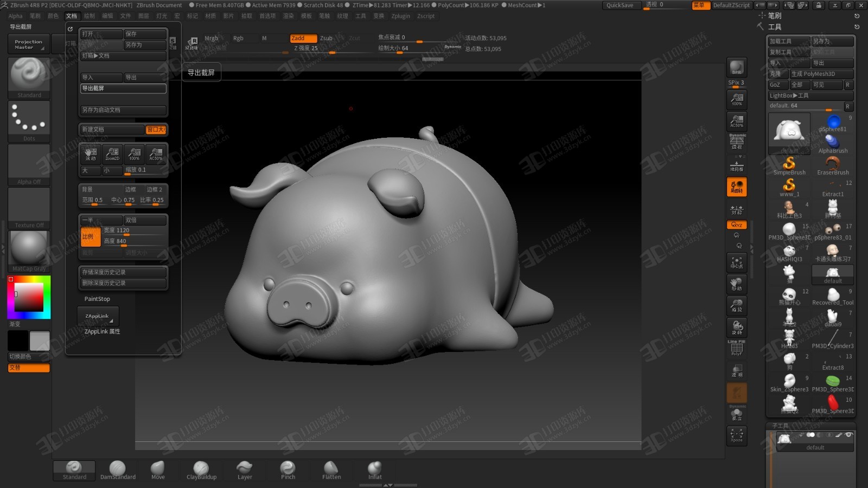This screenshot has height=488, width=868.
Task: Toggle the XYZ rotation mode
Action: click(737, 224)
